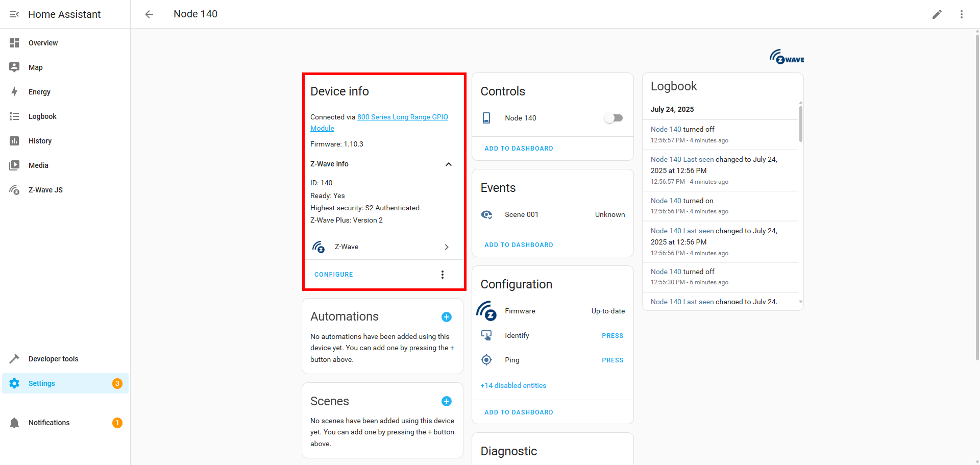Click the Logbook list icon
Screen dimensions: 980x465
click(x=14, y=116)
